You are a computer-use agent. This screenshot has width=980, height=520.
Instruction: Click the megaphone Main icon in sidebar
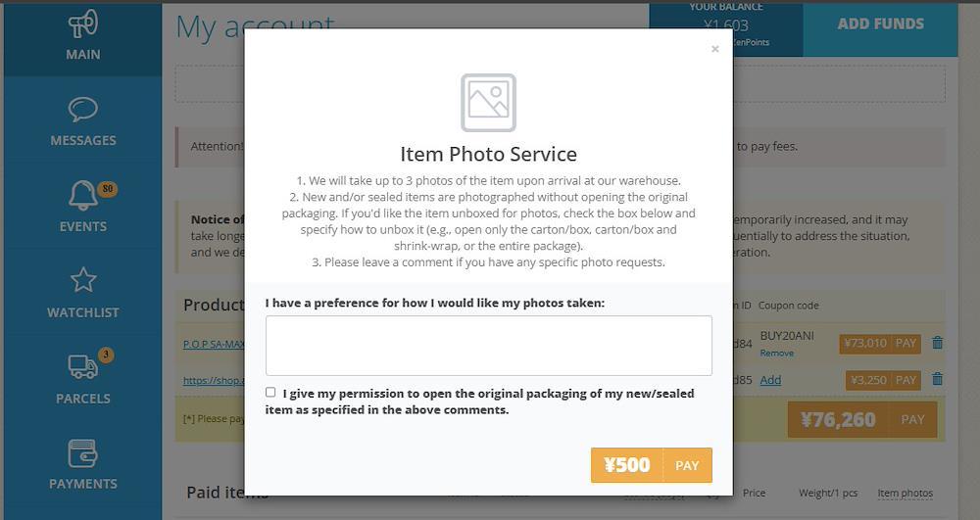coord(83,24)
